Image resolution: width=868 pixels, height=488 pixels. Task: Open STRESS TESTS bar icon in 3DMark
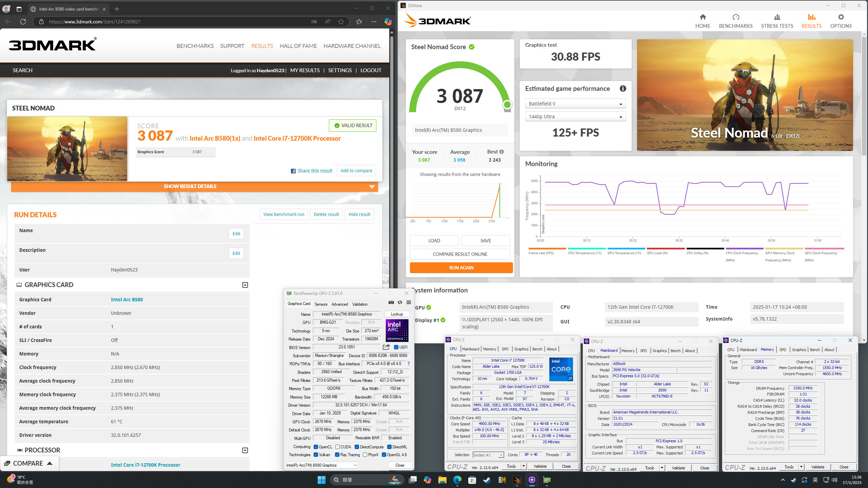777,17
